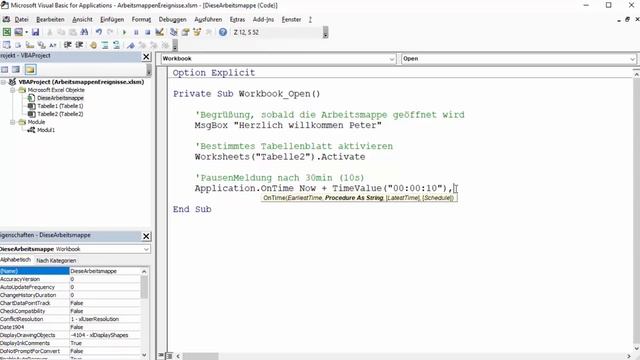Toggle Folders in Project panel

click(30, 69)
